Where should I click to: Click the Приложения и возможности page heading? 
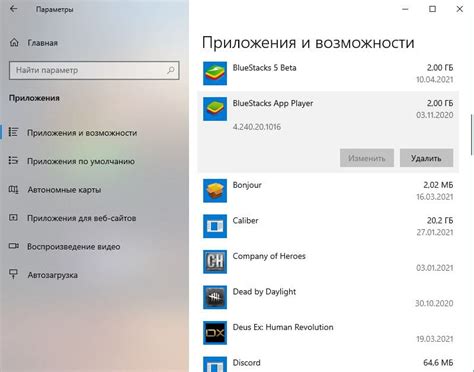coord(308,43)
